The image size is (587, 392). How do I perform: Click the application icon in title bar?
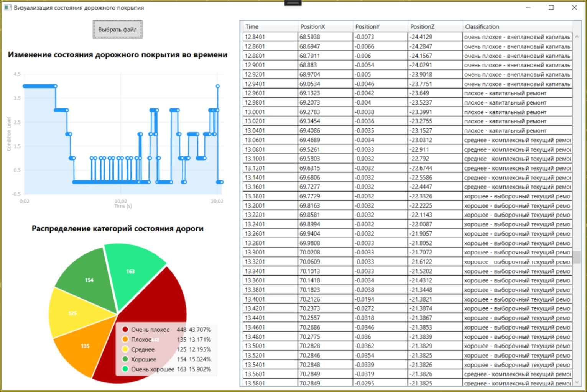tap(8, 8)
